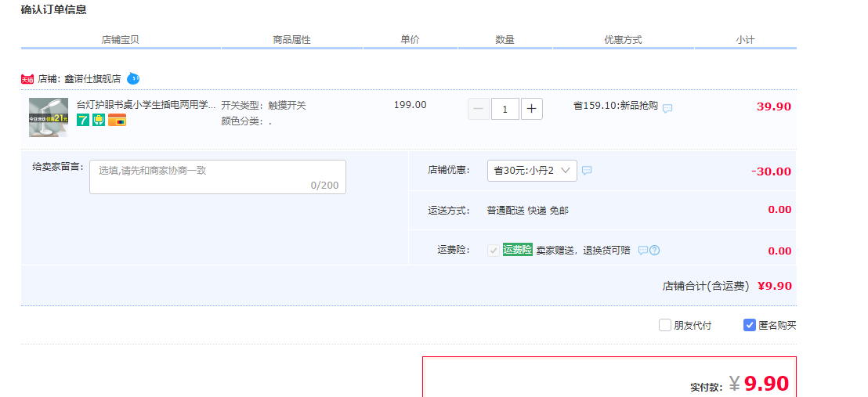The image size is (868, 397).
Task: Click the Tmall logo icon beside shop name
Action: pos(27,79)
